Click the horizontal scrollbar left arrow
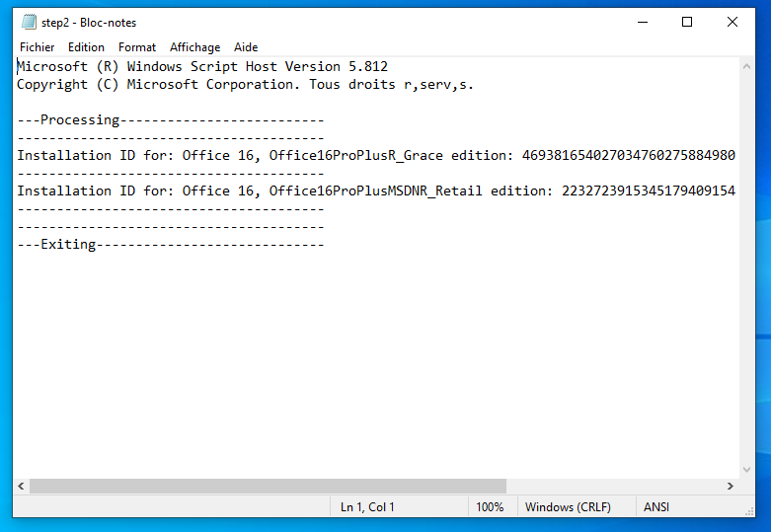Screen dimensions: 771x532 (x=21, y=487)
